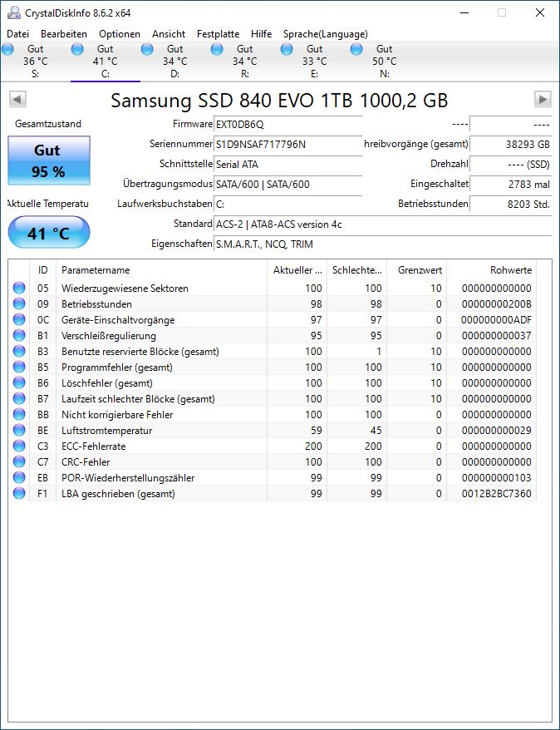The height and width of the screenshot is (730, 560).
Task: Select drive E: tab at 33 °C
Action: point(314,61)
